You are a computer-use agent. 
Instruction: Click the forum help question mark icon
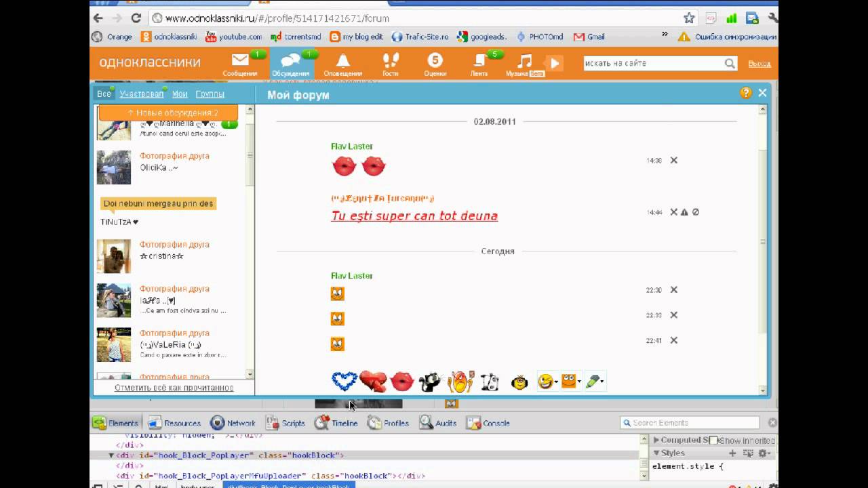[x=746, y=93]
